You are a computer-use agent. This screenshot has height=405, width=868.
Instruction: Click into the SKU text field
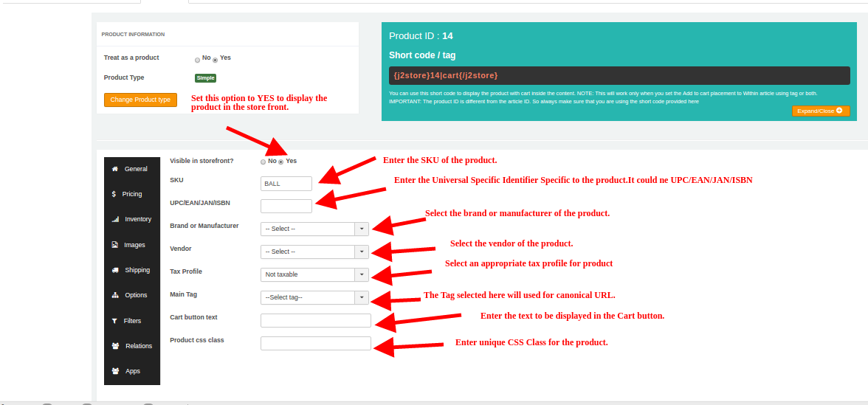(286, 183)
